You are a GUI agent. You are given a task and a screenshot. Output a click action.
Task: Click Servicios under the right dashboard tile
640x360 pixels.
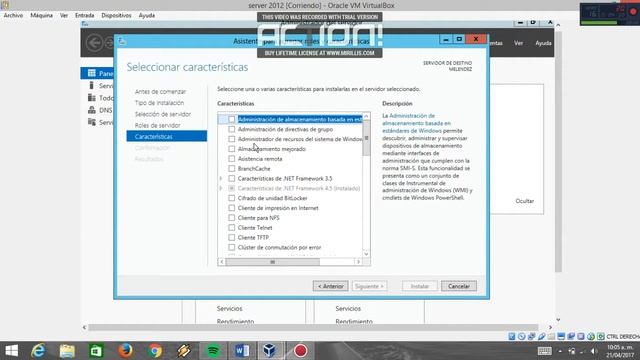348,309
